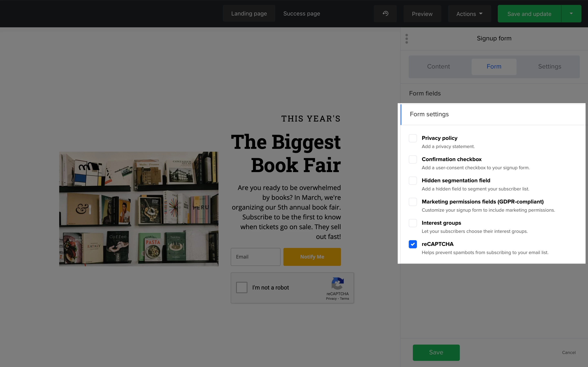The width and height of the screenshot is (588, 367).
Task: Open the version history clock icon
Action: (385, 14)
